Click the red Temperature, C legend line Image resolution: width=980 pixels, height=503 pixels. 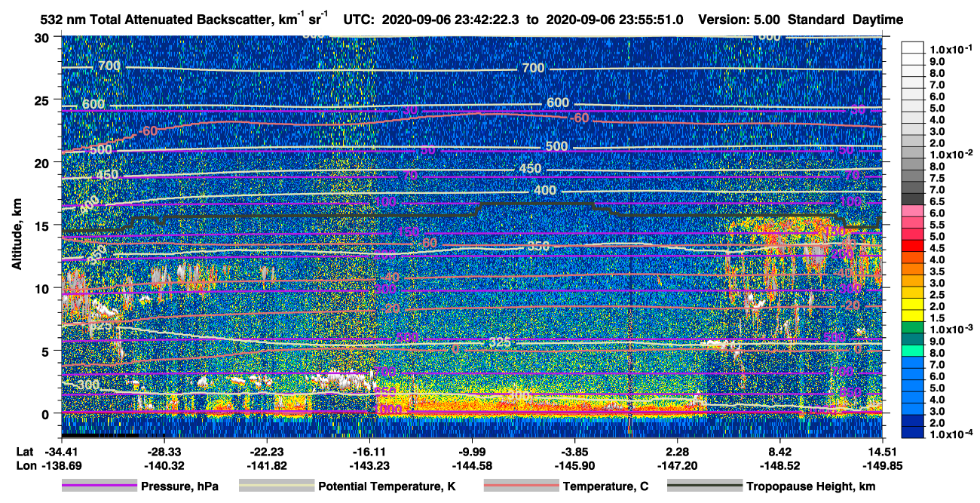[x=522, y=486]
